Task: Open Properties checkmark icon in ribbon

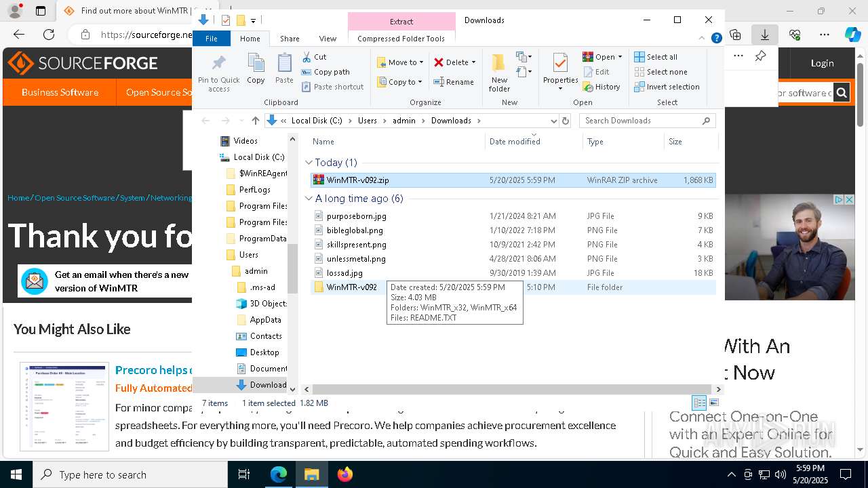Action: point(560,63)
